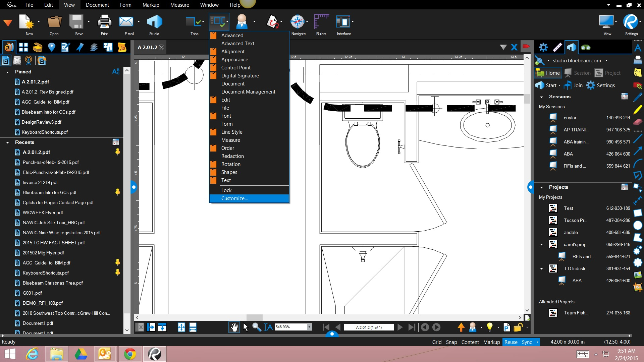This screenshot has width=644, height=362.
Task: Select the Pan hand tool
Action: [x=234, y=327]
